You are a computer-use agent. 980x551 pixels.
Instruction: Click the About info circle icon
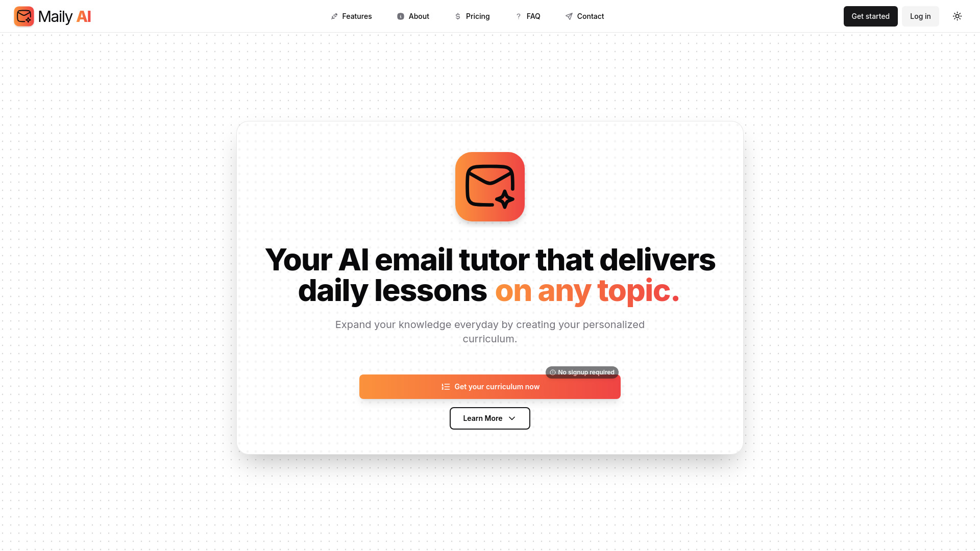(401, 16)
